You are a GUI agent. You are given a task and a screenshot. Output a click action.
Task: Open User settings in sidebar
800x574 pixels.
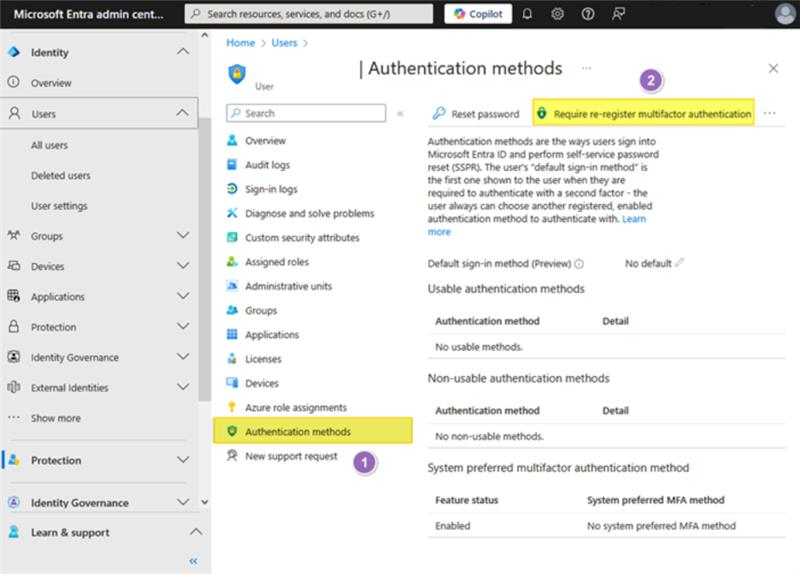point(59,206)
